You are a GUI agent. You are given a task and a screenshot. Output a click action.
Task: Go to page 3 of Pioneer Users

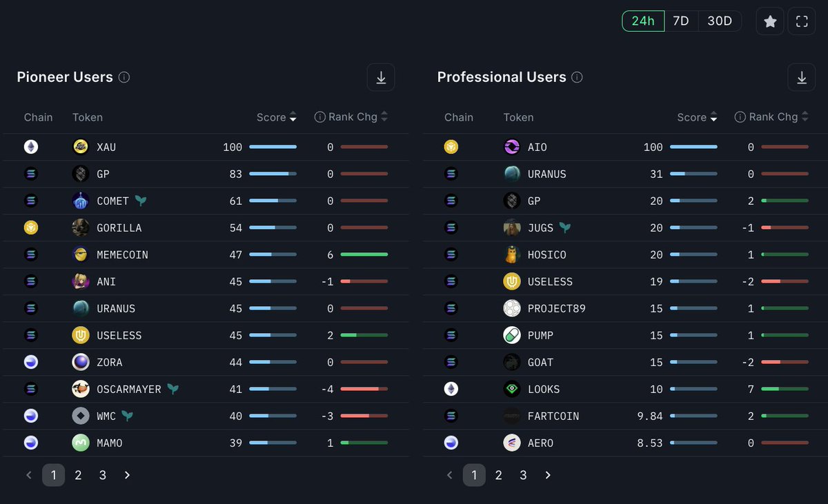[103, 475]
